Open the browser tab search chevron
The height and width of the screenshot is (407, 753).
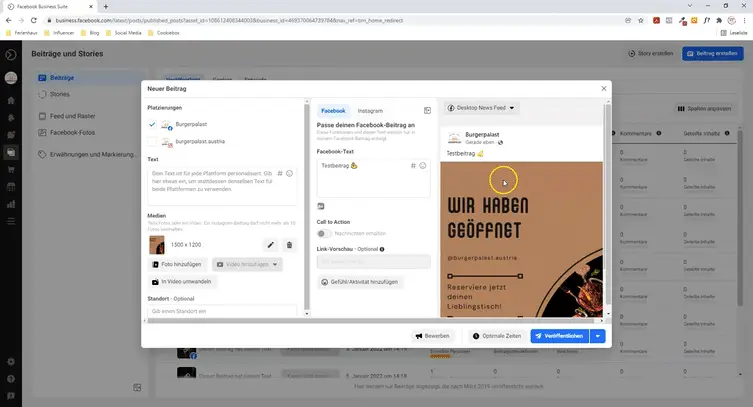pos(690,6)
